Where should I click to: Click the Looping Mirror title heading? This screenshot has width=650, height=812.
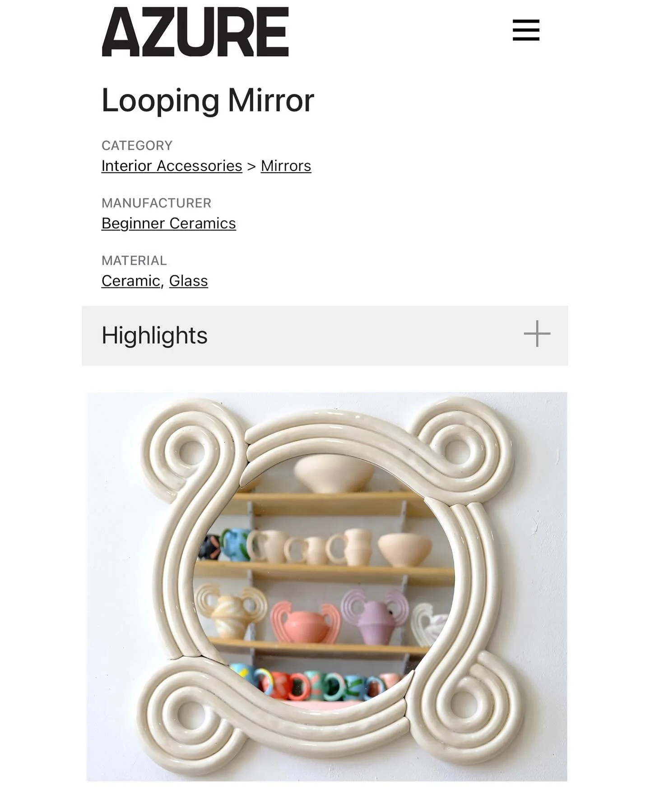[x=208, y=100]
